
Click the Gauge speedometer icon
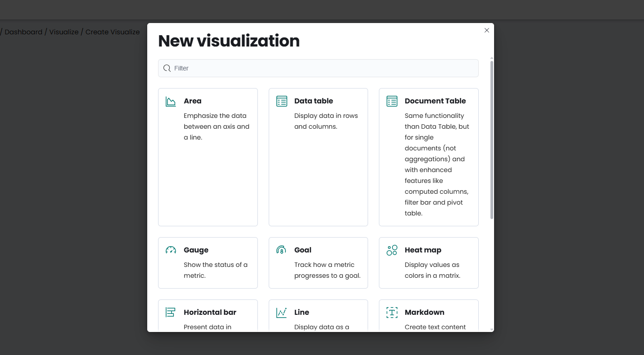click(171, 250)
